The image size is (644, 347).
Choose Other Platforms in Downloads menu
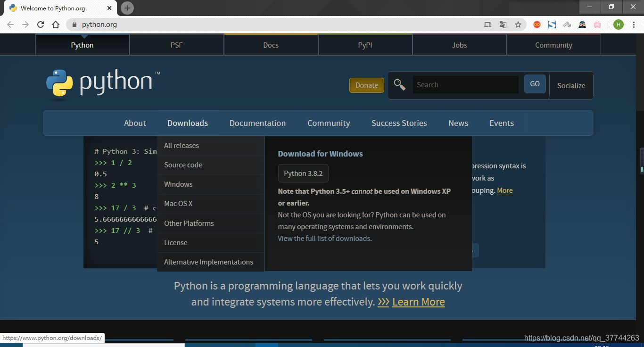click(211, 223)
